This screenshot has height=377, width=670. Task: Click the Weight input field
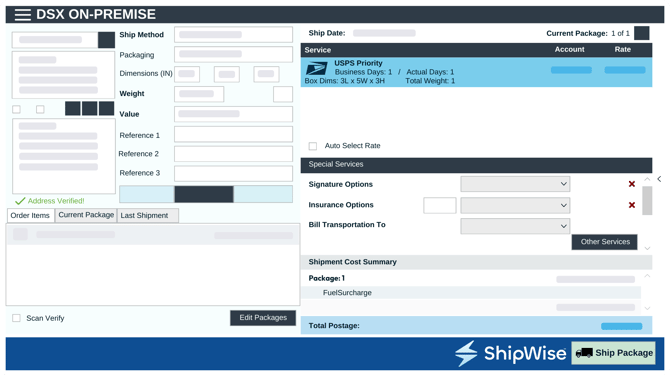[x=199, y=94]
